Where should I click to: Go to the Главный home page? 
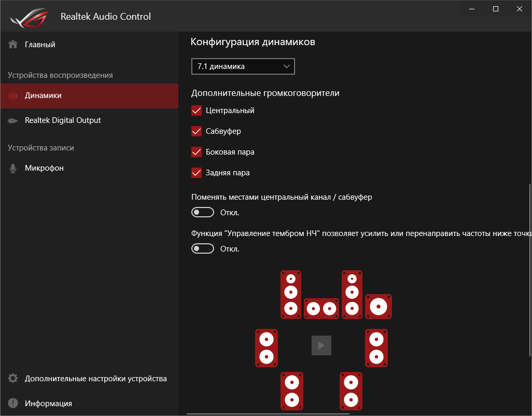(x=39, y=45)
